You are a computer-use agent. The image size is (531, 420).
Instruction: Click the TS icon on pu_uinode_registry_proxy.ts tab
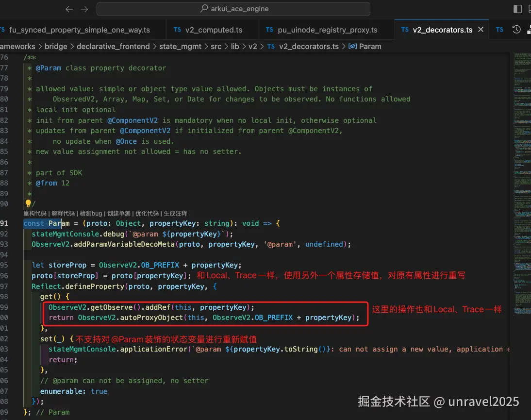[269, 30]
